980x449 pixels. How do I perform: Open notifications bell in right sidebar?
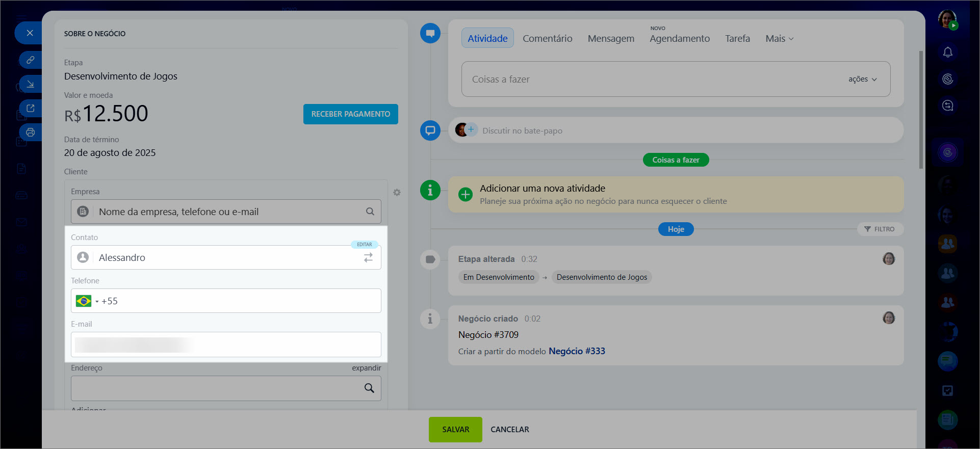pos(947,52)
